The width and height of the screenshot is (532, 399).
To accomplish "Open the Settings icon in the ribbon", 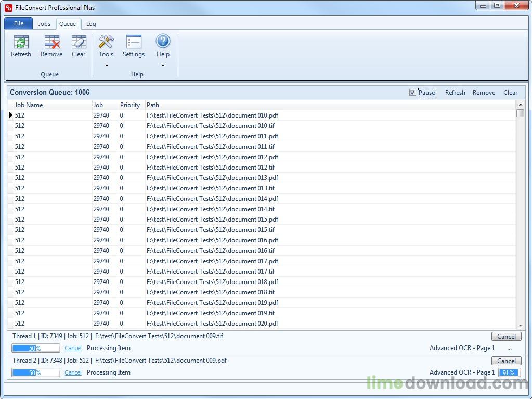I will coord(134,42).
